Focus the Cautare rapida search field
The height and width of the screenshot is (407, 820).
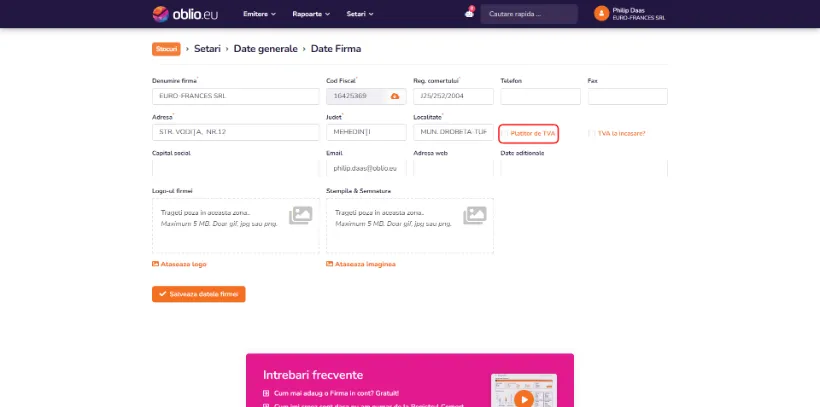tap(529, 14)
